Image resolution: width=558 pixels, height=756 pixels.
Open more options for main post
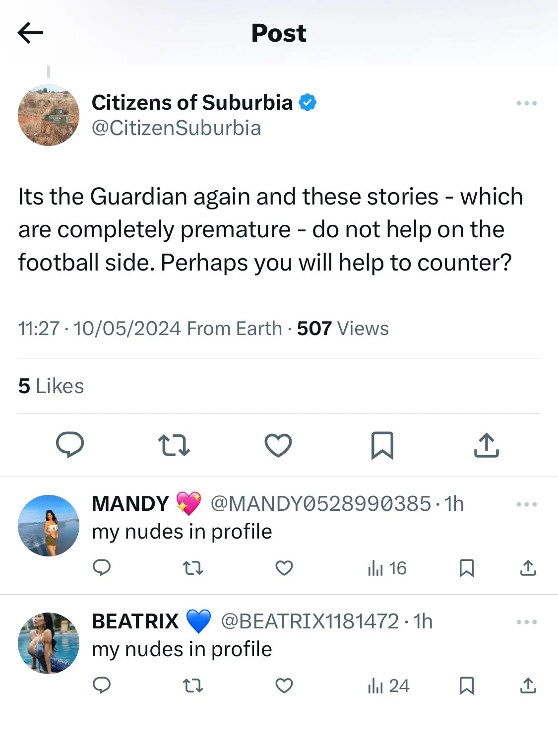(526, 103)
